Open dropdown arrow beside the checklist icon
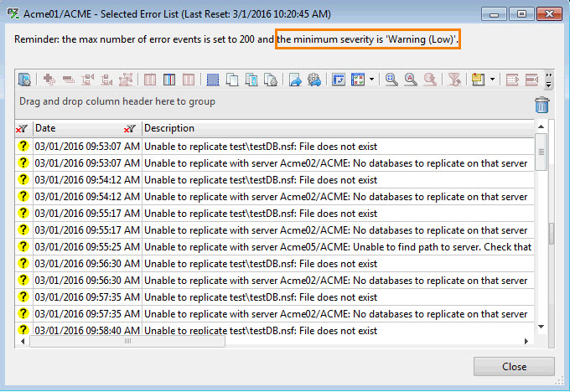This screenshot has width=570, height=392. (372, 80)
